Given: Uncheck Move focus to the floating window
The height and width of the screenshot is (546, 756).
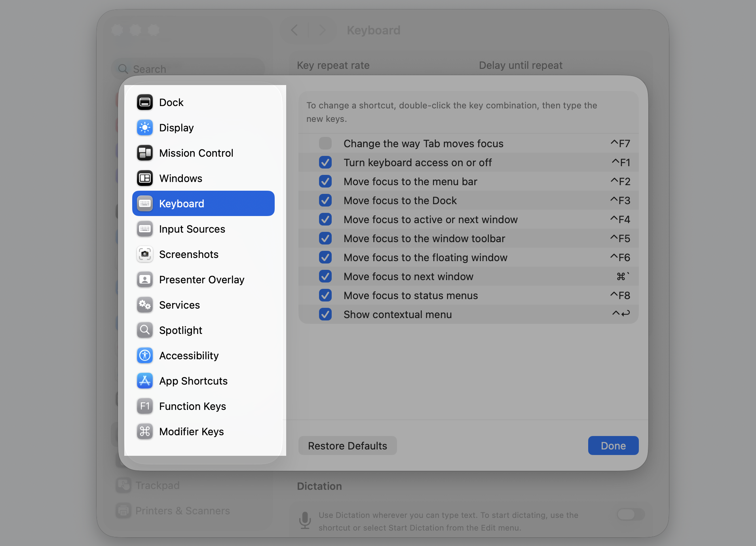Looking at the screenshot, I should pos(325,257).
